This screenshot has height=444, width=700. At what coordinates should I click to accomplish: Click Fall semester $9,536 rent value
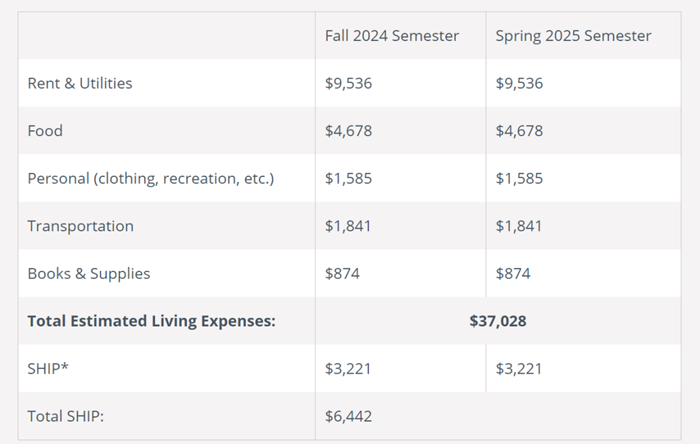pos(348,83)
